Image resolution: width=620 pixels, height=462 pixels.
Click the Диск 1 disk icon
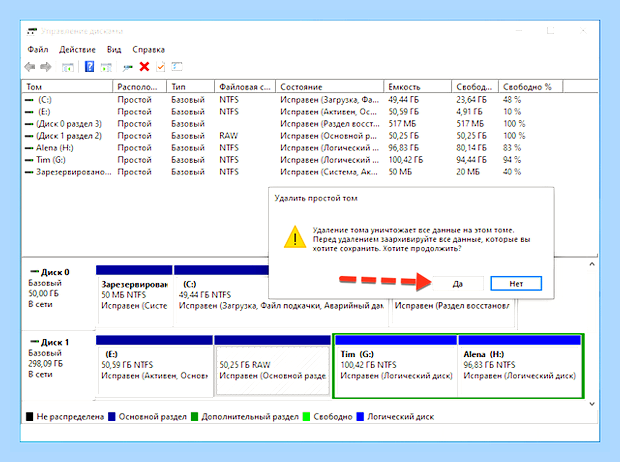coord(35,341)
